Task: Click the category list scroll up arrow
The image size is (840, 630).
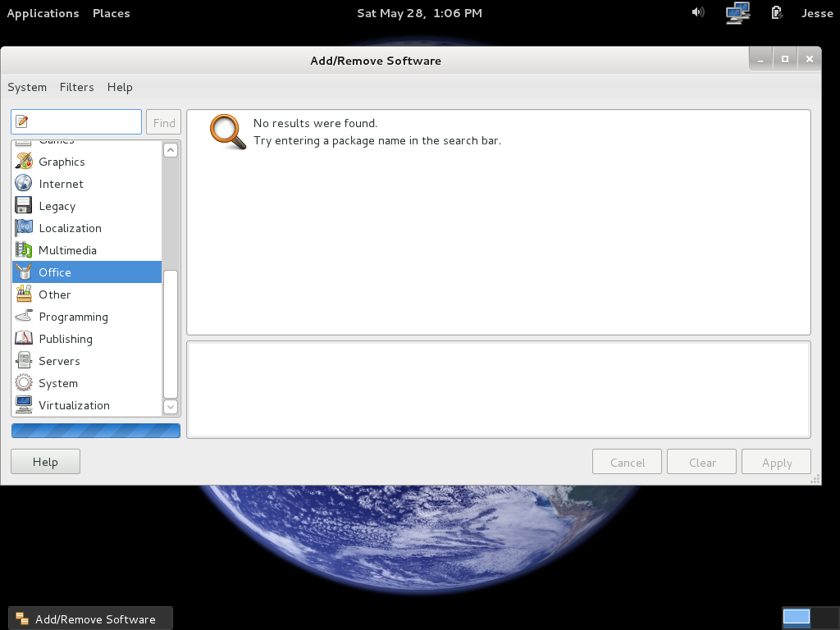Action: pyautogui.click(x=171, y=150)
